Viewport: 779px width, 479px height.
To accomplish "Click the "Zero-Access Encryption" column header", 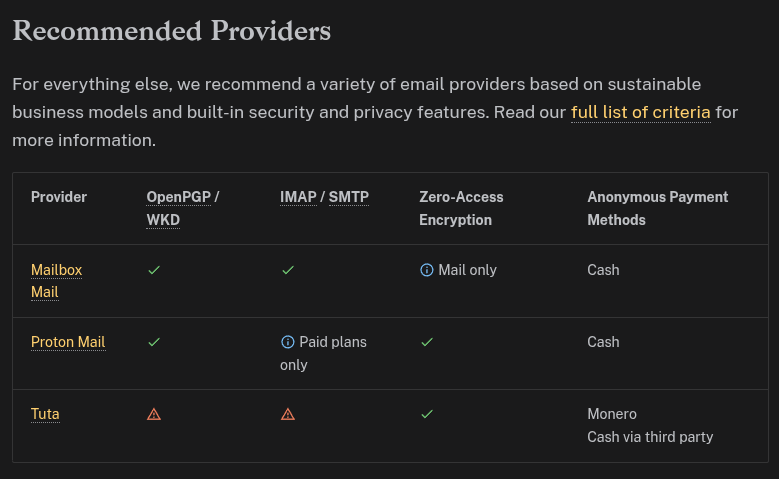I will pos(461,208).
